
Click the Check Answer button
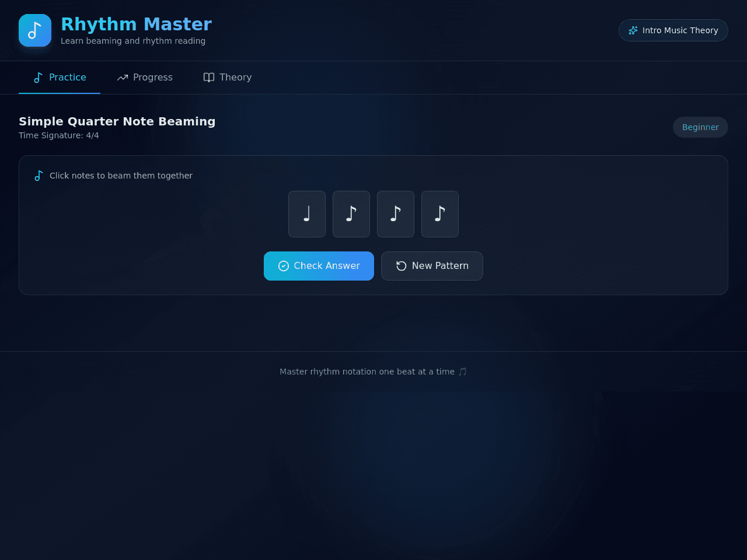(319, 266)
